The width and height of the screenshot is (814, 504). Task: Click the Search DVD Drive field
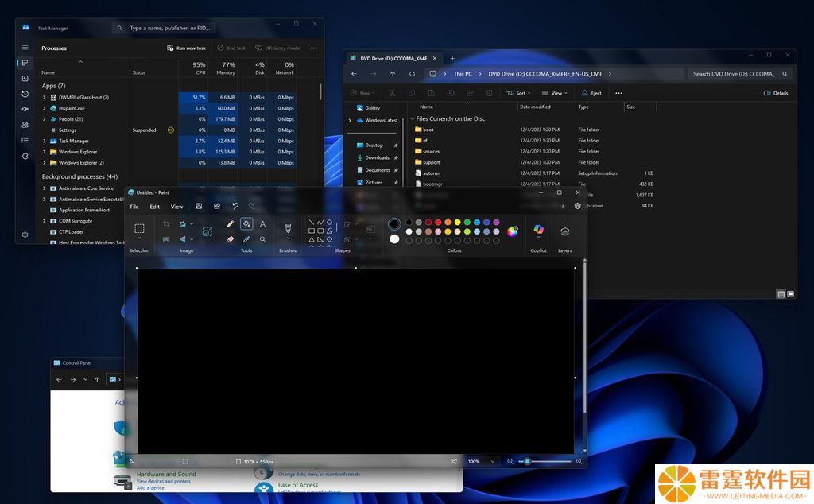tap(740, 74)
